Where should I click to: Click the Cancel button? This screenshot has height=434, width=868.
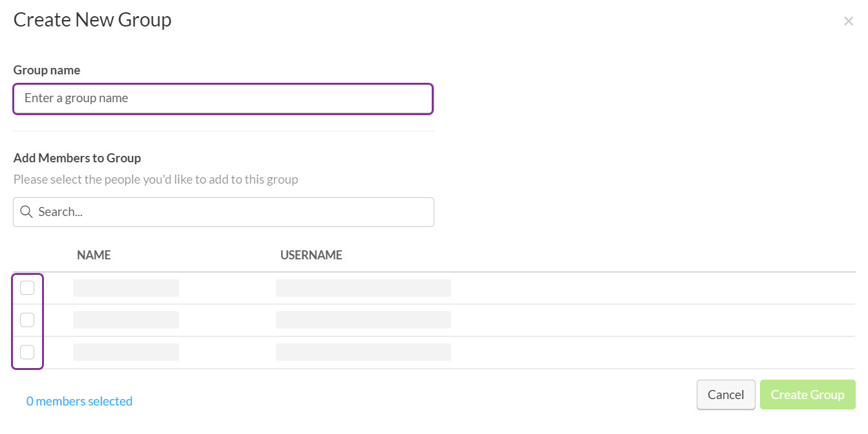click(x=726, y=394)
